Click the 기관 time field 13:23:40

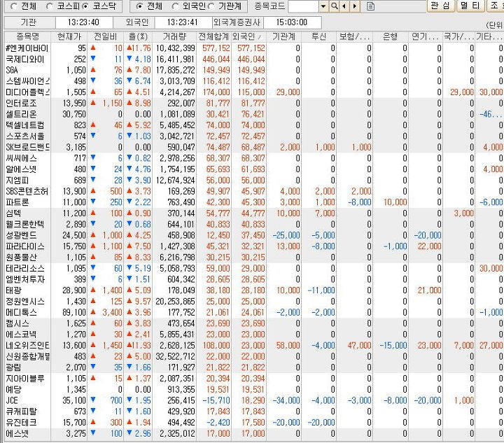[84, 22]
